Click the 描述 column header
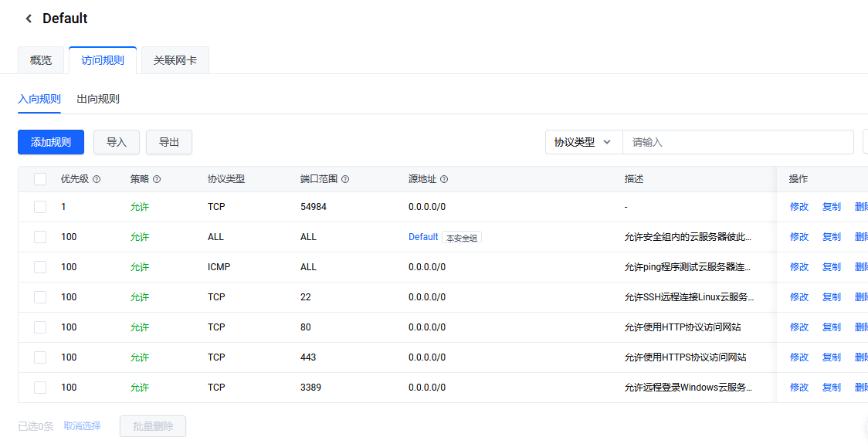868x447 pixels. click(x=634, y=179)
